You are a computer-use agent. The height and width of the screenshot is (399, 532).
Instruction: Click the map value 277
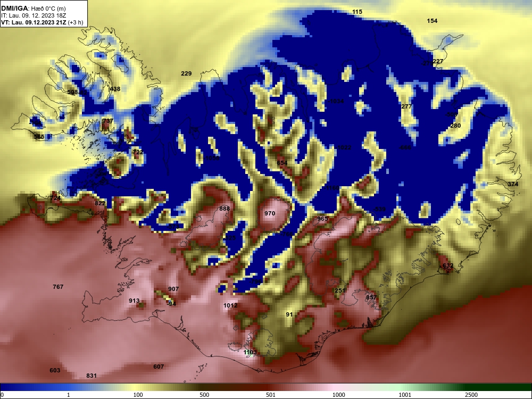pos(406,106)
